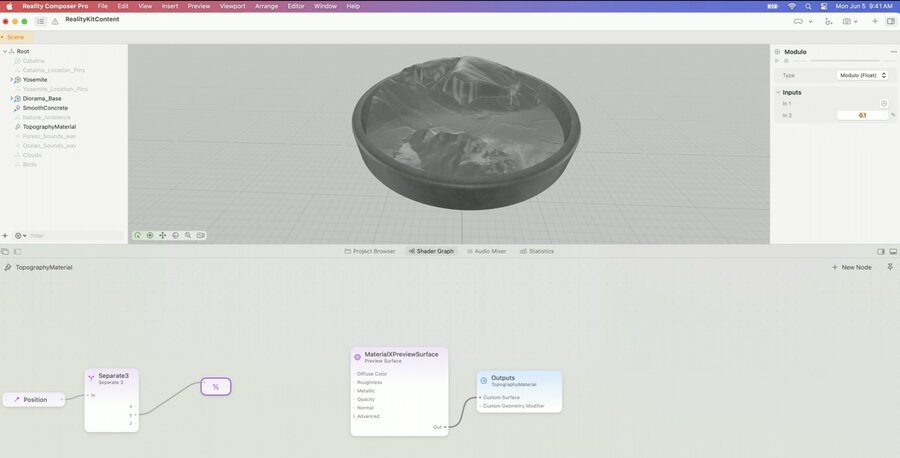The image size is (900, 458).
Task: Open dropdown arrow next to headset icon
Action: click(810, 22)
